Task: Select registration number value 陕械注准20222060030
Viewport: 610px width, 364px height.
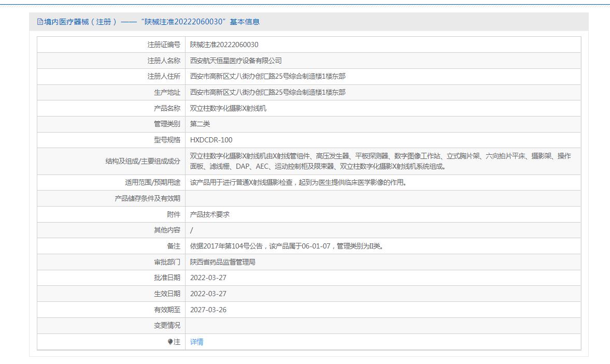Action: click(x=224, y=45)
